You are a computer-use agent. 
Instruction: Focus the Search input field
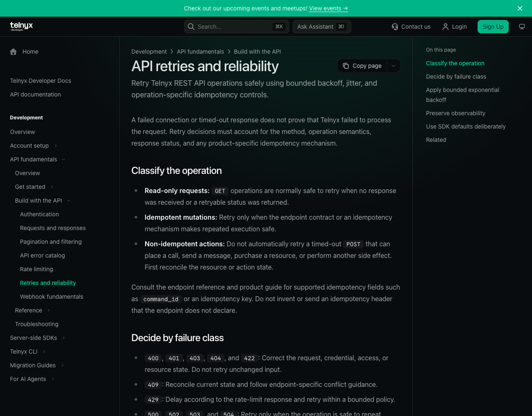pos(236,27)
